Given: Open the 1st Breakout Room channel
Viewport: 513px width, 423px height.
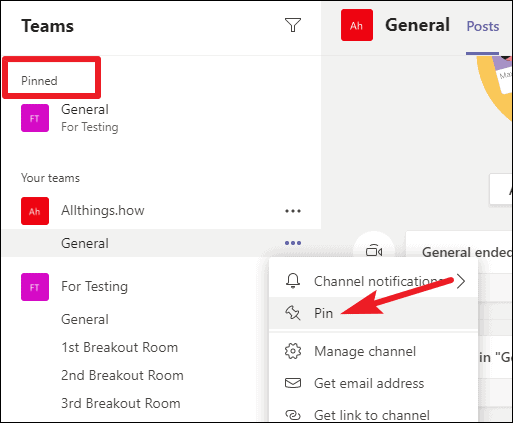Looking at the screenshot, I should tap(119, 347).
